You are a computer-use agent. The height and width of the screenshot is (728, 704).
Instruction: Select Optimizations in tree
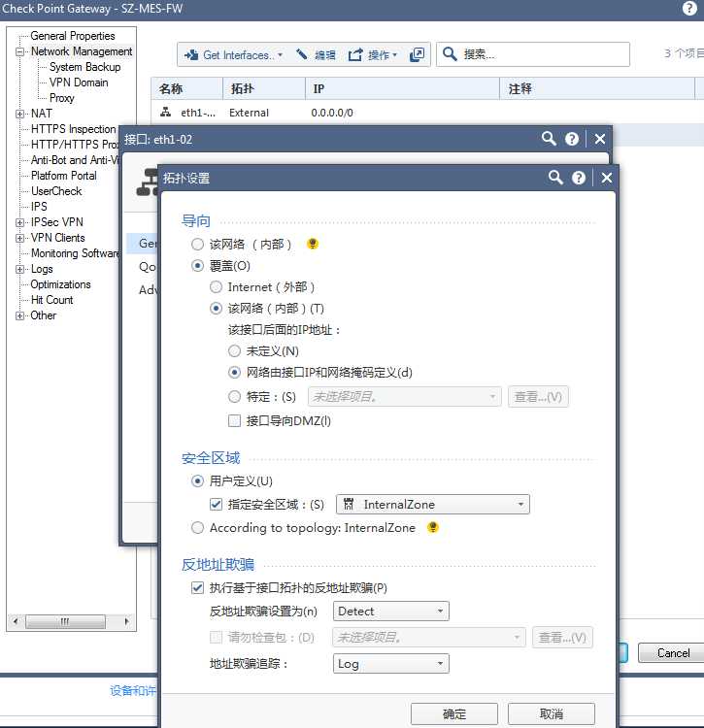point(60,284)
